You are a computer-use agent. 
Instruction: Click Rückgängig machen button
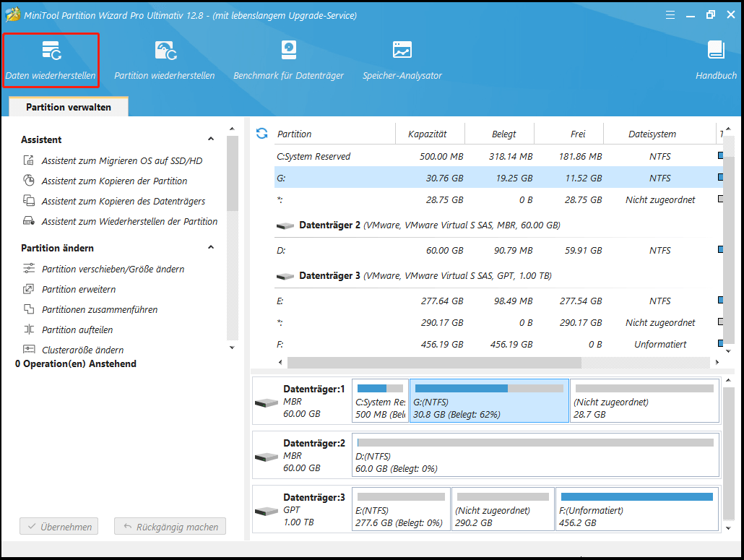click(170, 526)
